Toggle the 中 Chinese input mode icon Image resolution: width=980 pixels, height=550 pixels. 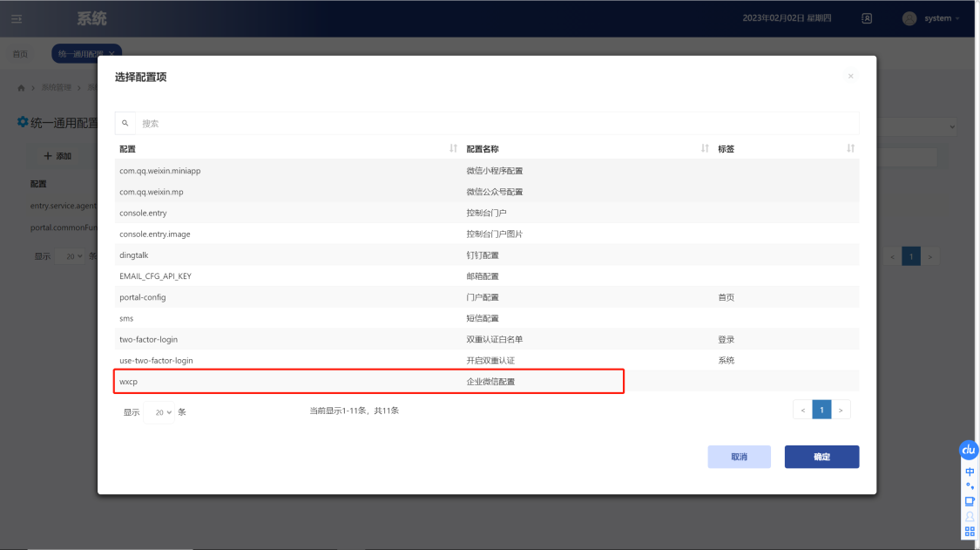pos(970,472)
